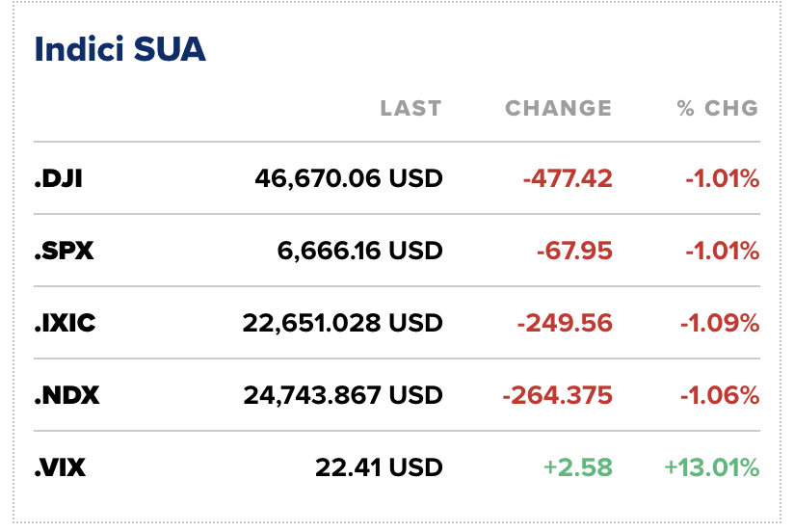Click the -477.42 change figure
This screenshot has width=794, height=532.
(x=569, y=178)
